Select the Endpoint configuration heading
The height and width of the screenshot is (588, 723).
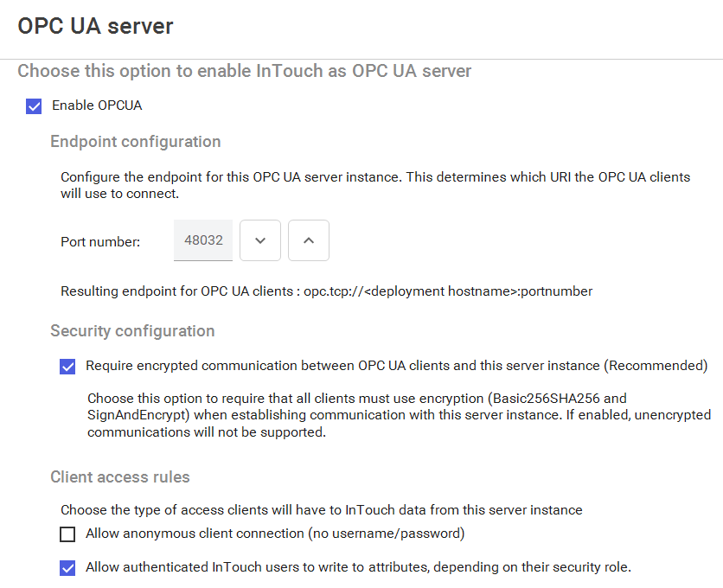136,142
